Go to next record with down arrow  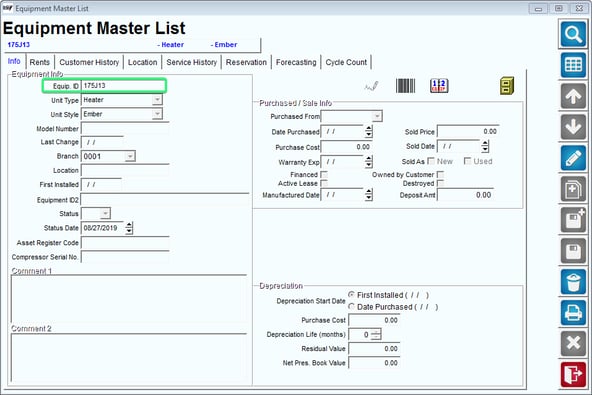tap(573, 127)
